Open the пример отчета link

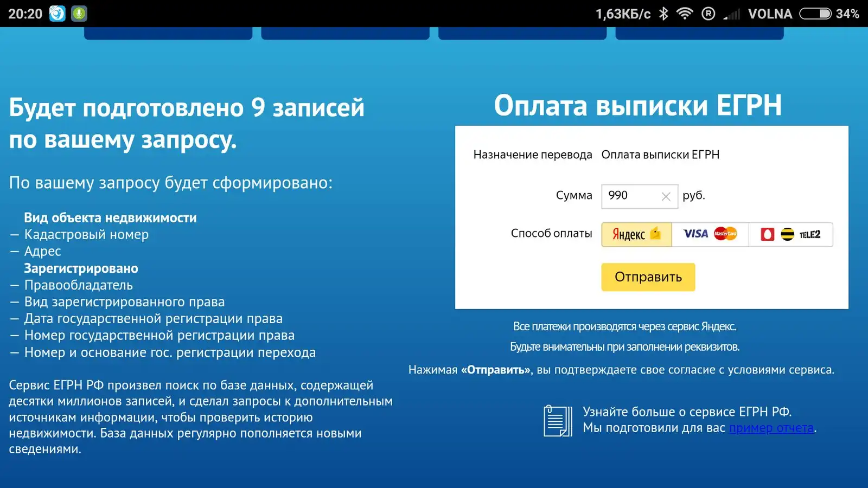771,428
